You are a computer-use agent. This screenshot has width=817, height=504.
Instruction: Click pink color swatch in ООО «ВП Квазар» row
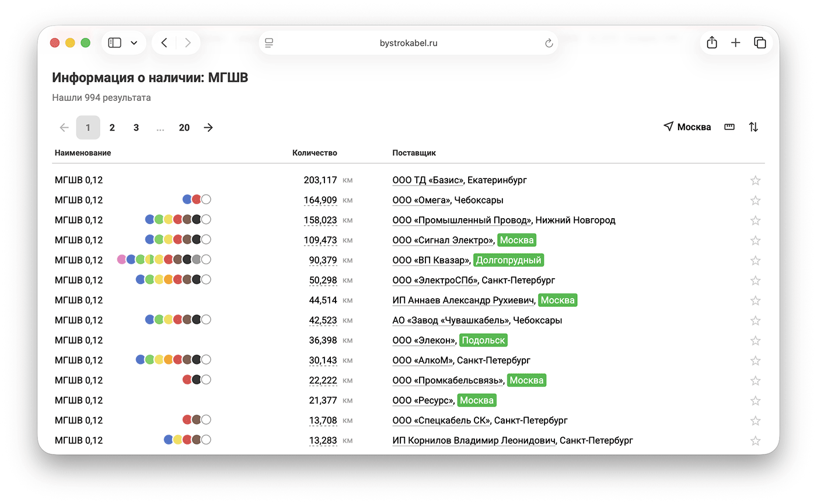click(121, 260)
